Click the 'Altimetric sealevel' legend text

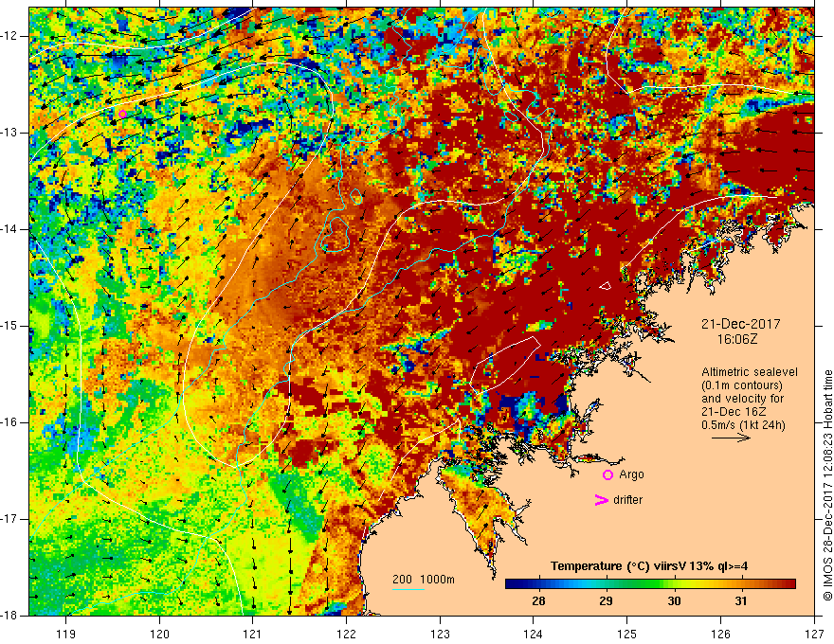pos(750,372)
